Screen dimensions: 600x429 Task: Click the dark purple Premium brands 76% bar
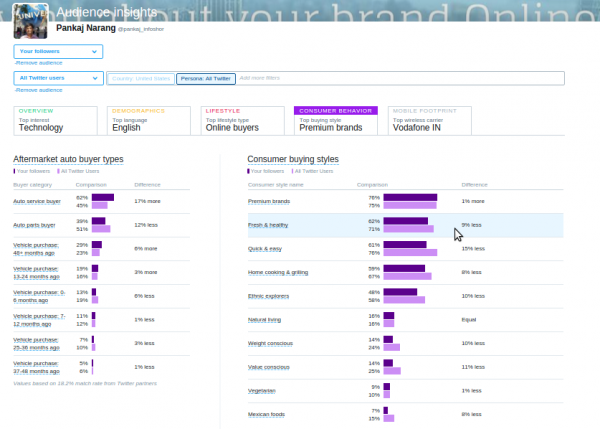point(410,197)
